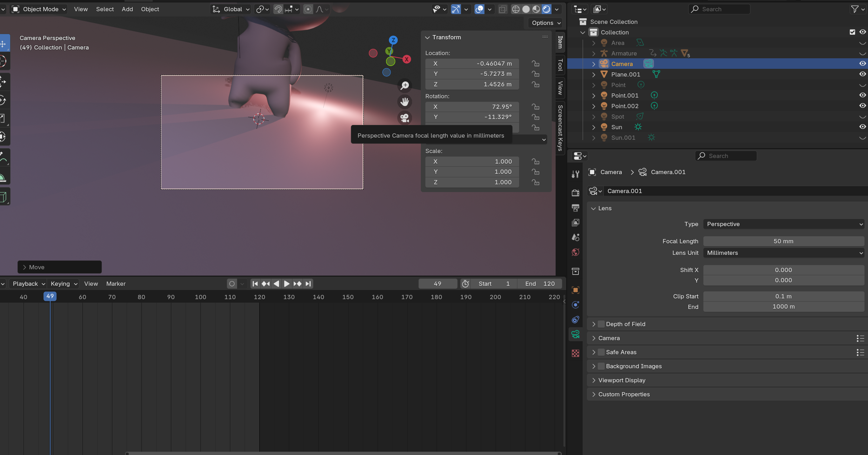The width and height of the screenshot is (868, 455).
Task: Click the zoom view magnifier icon
Action: (405, 85)
